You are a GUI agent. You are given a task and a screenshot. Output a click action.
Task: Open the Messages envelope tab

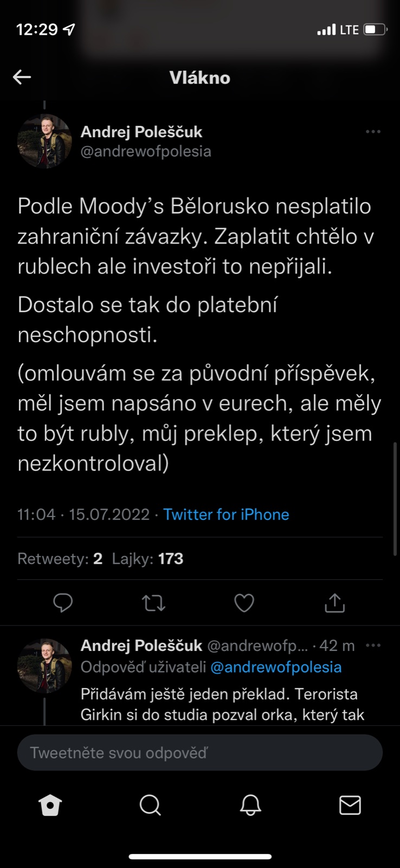point(350,806)
